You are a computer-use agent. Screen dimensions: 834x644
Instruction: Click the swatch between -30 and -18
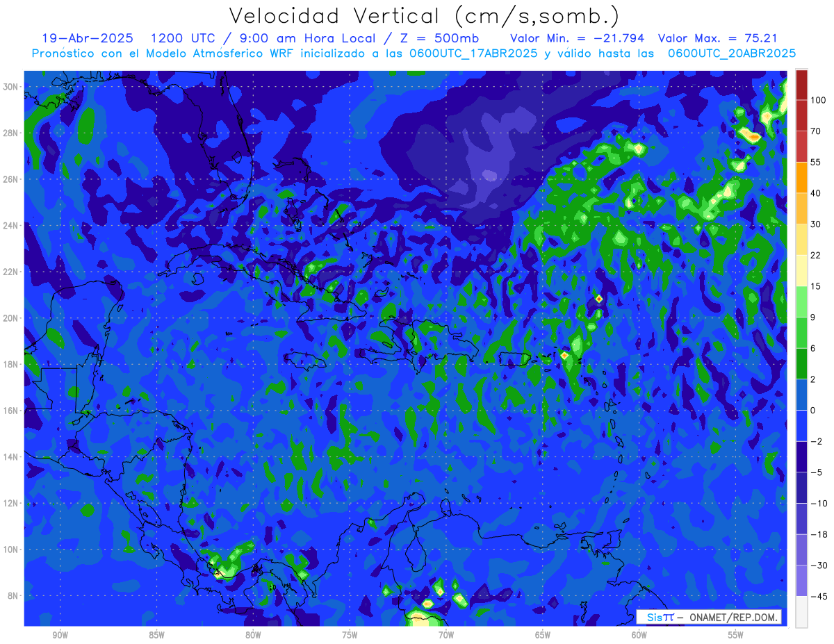(801, 550)
